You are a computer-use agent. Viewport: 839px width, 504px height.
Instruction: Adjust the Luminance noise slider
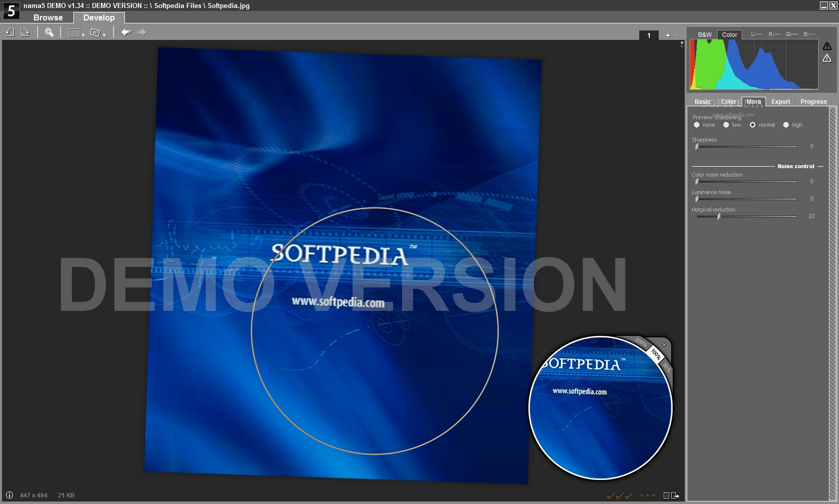click(x=747, y=199)
